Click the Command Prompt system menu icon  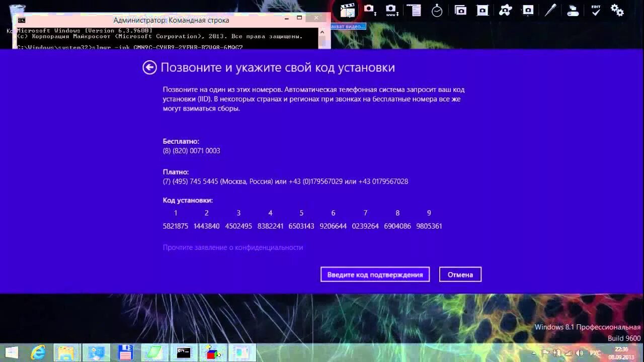pos(22,20)
